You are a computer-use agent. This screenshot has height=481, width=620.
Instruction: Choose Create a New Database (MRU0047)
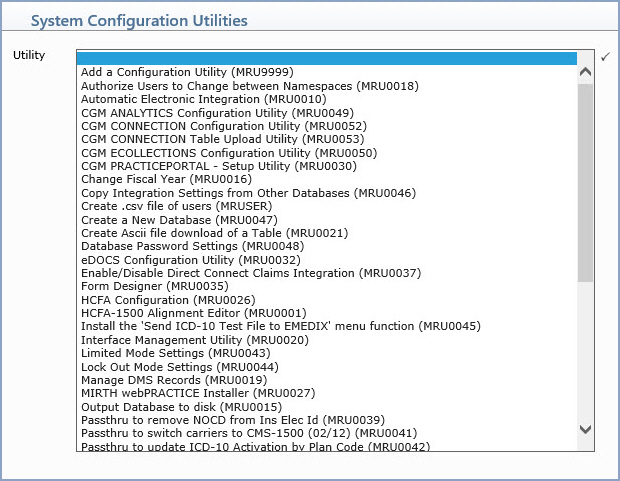click(327, 220)
